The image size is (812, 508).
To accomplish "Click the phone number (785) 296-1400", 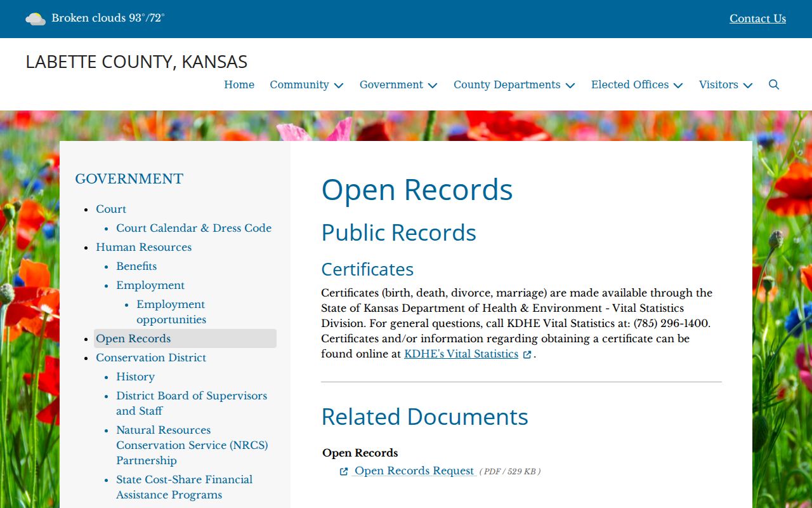I will pyautogui.click(x=671, y=323).
